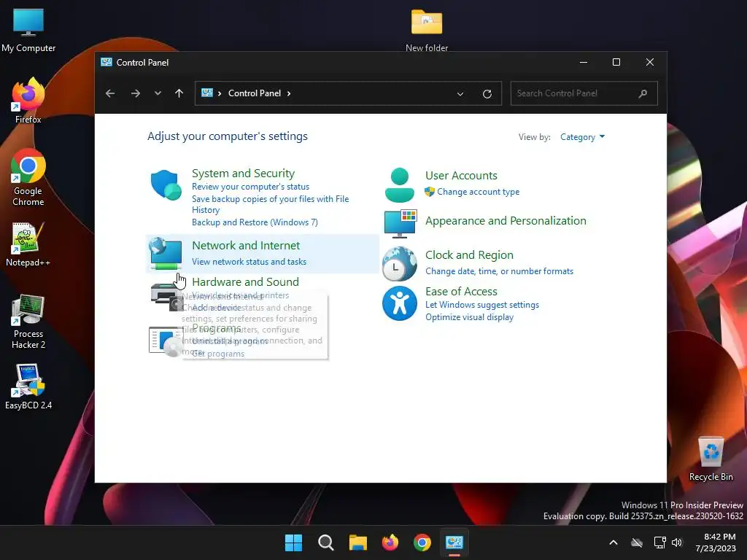Viewport: 747px width, 560px height.
Task: Select the Firefox desktop shortcut
Action: click(x=28, y=101)
